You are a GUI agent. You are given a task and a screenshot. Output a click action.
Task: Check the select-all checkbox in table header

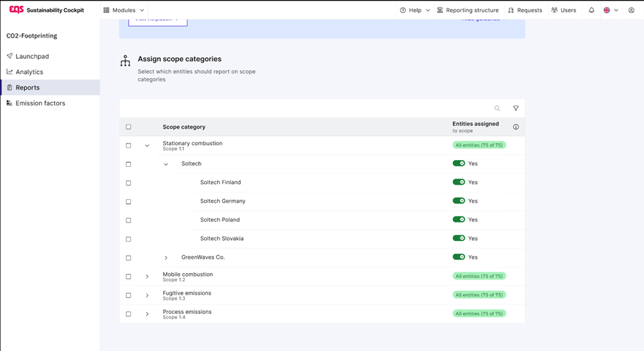(128, 127)
